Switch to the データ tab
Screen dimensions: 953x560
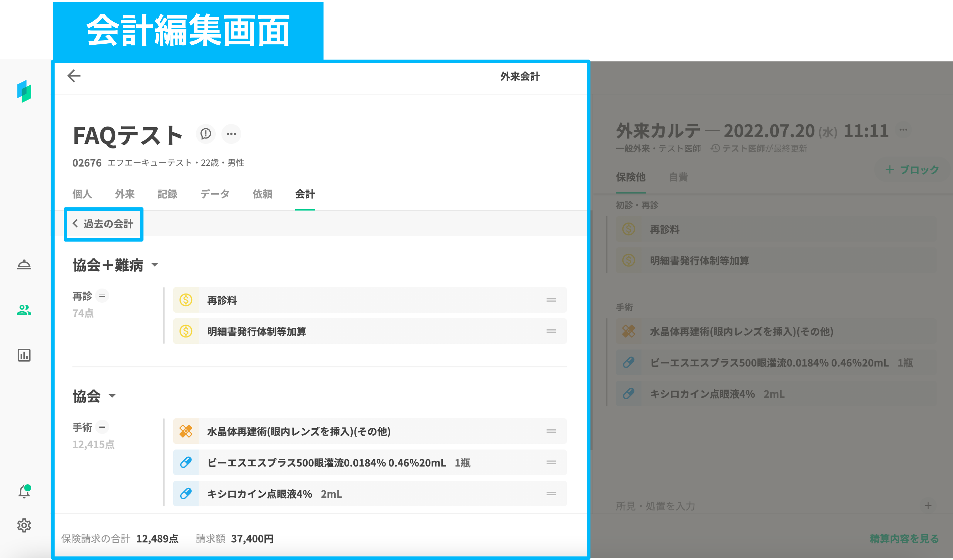click(x=215, y=194)
